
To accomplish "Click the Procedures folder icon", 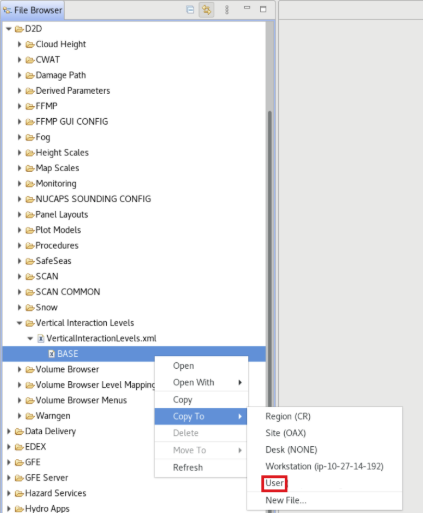I will [30, 246].
